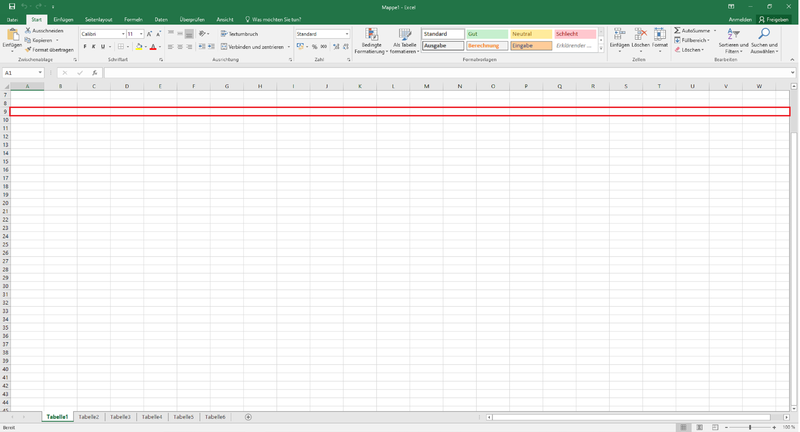Decrease font size with the small A icon
This screenshot has width=800, height=432.
coord(158,34)
